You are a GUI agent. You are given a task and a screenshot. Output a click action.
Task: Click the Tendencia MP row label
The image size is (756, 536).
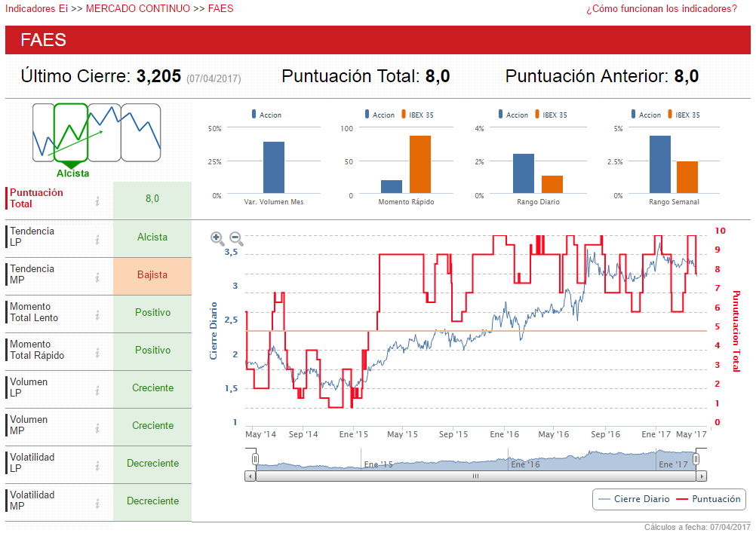pyautogui.click(x=32, y=274)
